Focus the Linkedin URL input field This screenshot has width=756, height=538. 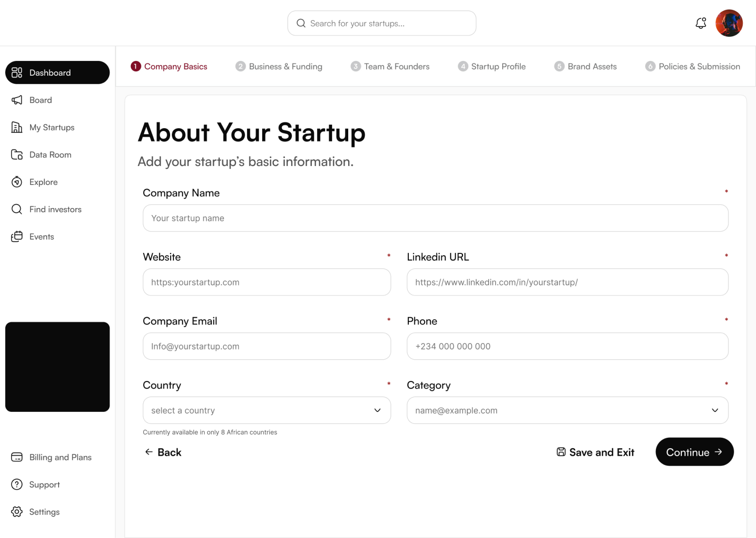pyautogui.click(x=567, y=282)
